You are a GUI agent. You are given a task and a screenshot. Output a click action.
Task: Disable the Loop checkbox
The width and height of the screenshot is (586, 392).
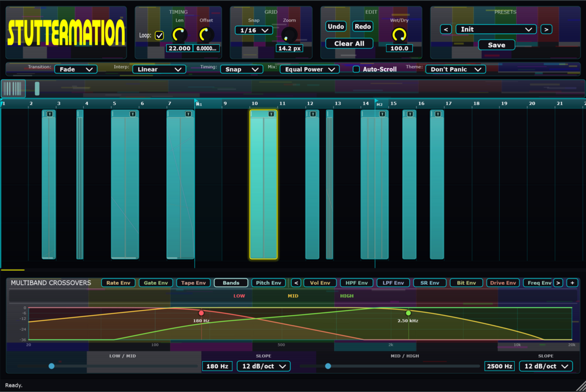[160, 36]
